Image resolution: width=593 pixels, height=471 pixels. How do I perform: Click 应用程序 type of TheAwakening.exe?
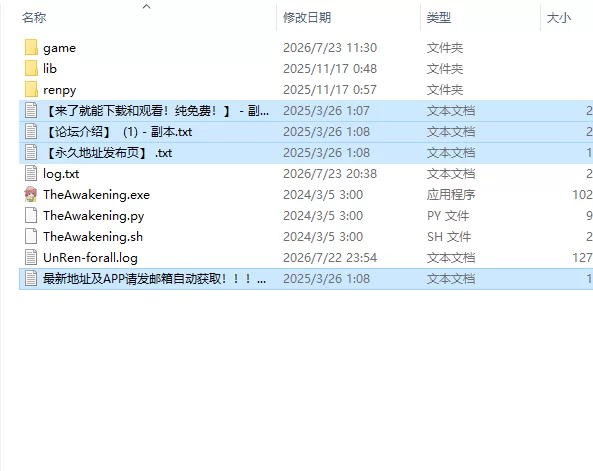click(451, 194)
